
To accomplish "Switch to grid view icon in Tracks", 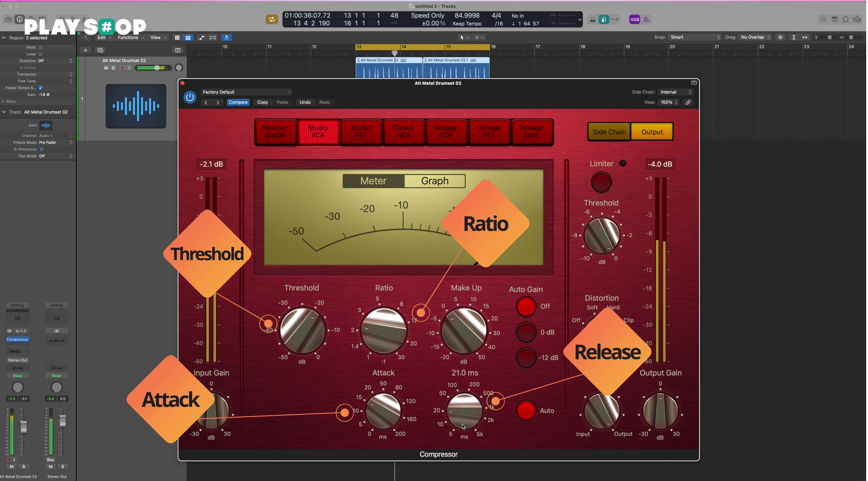I will (177, 38).
